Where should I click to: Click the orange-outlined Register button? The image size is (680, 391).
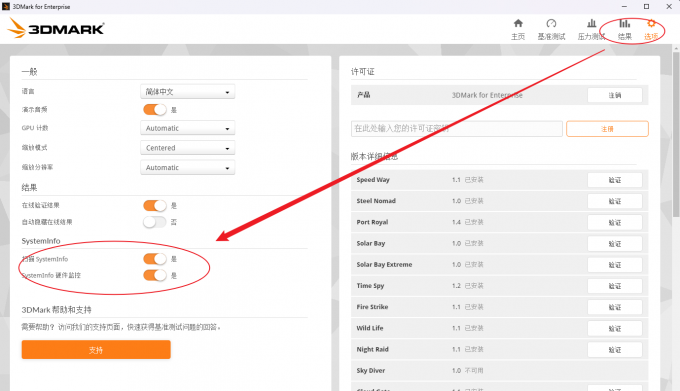tap(607, 129)
